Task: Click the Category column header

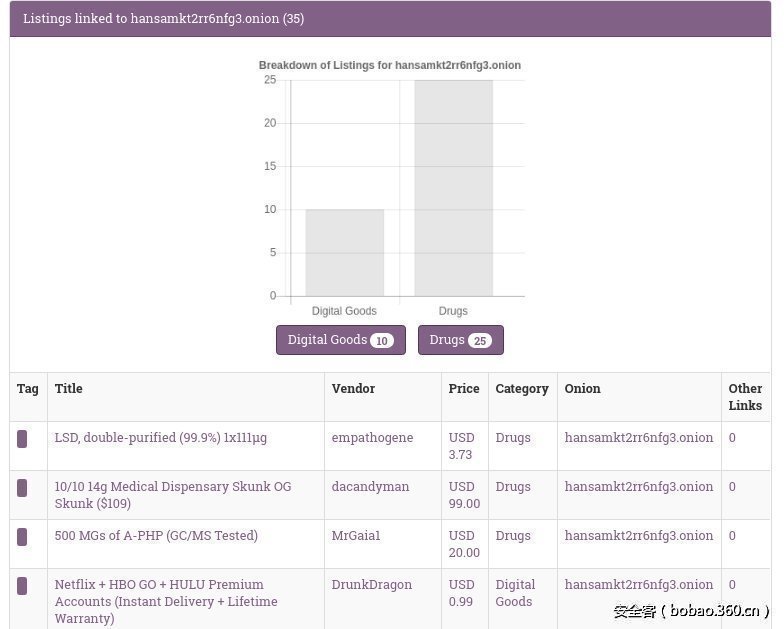Action: (x=521, y=389)
